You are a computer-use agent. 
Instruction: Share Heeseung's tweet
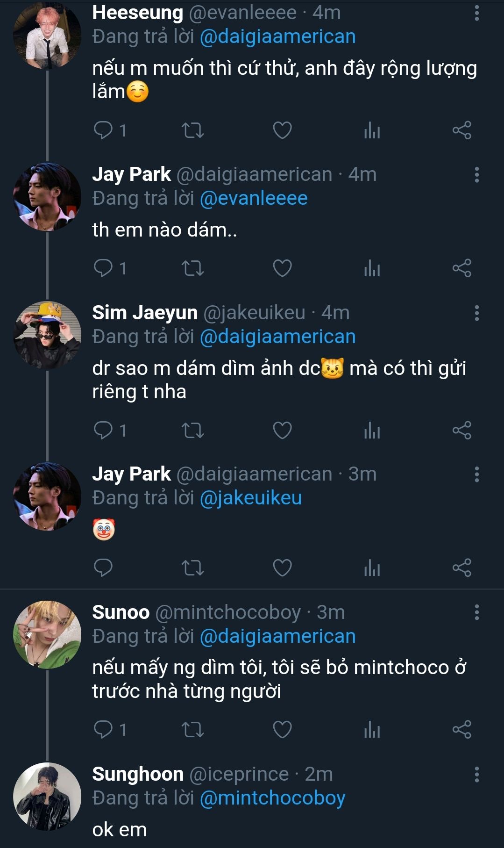coord(461,130)
